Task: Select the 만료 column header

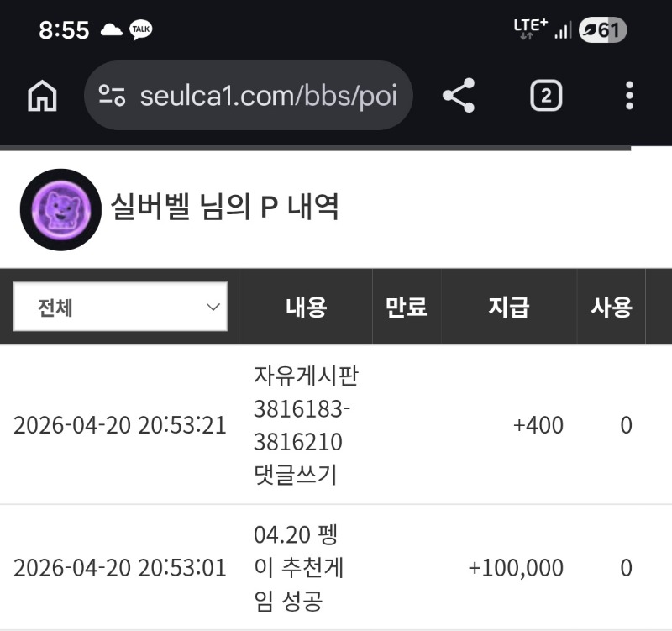Action: click(x=407, y=308)
